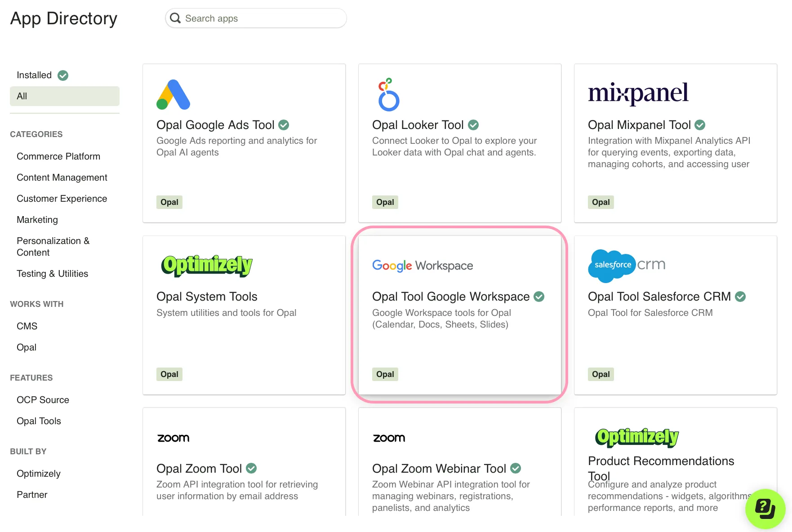Viewport: 792px width, 532px height.
Task: Open the Opal Zoom Webinar Tool title
Action: pyautogui.click(x=439, y=469)
